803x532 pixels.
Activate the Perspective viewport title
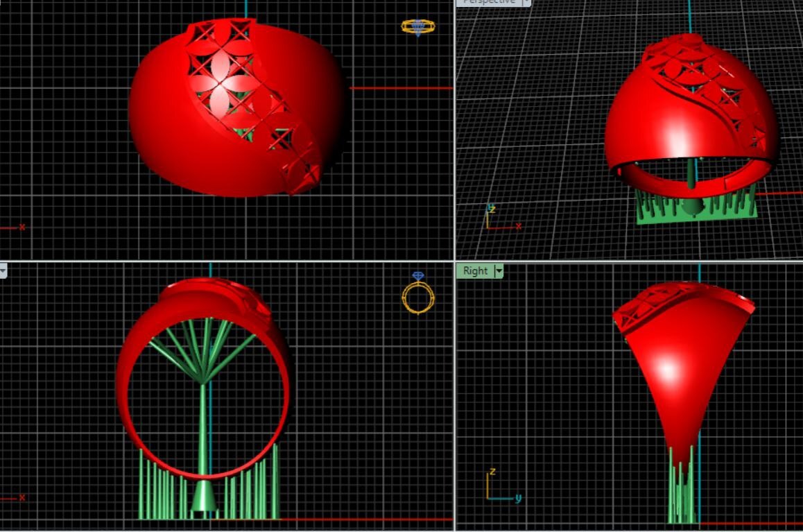(489, 2)
